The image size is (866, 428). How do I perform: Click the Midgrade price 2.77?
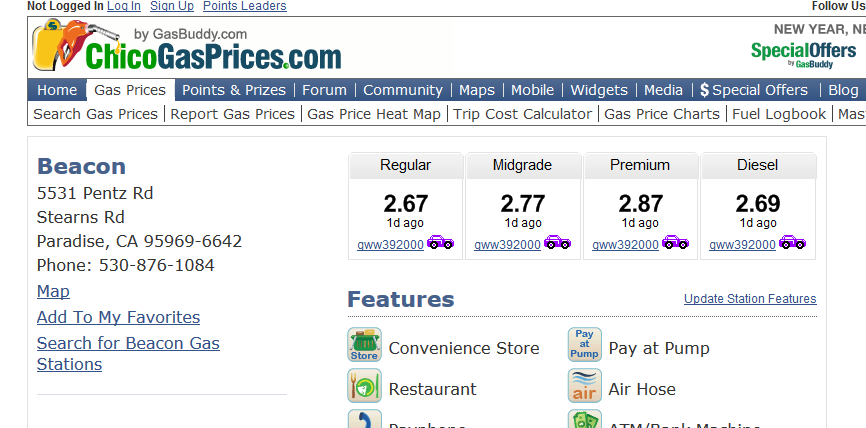click(x=523, y=204)
